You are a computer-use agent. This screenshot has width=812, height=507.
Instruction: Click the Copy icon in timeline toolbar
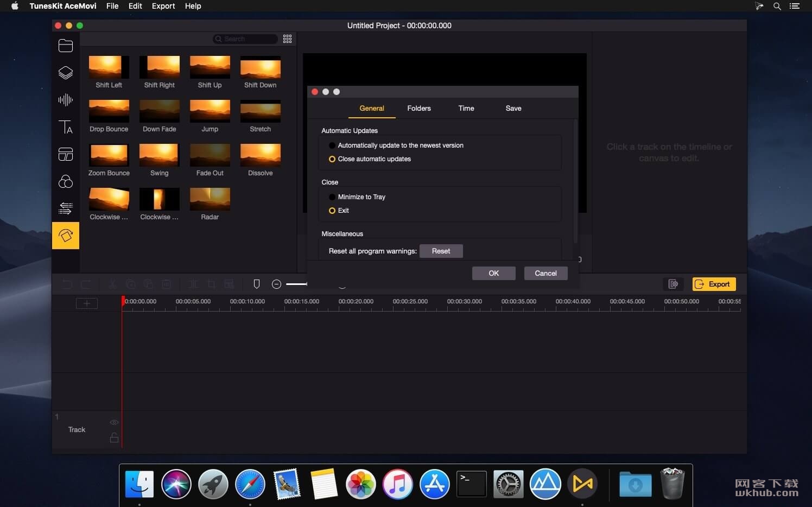click(x=130, y=284)
